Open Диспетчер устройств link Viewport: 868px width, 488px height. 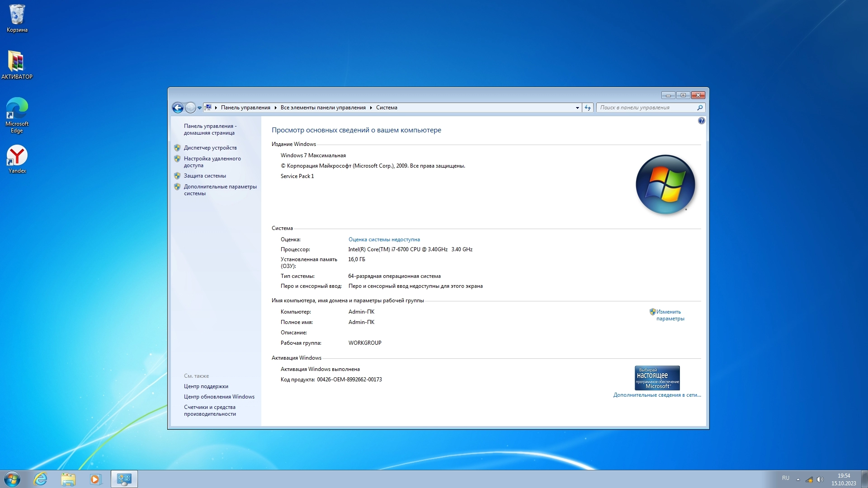point(210,148)
